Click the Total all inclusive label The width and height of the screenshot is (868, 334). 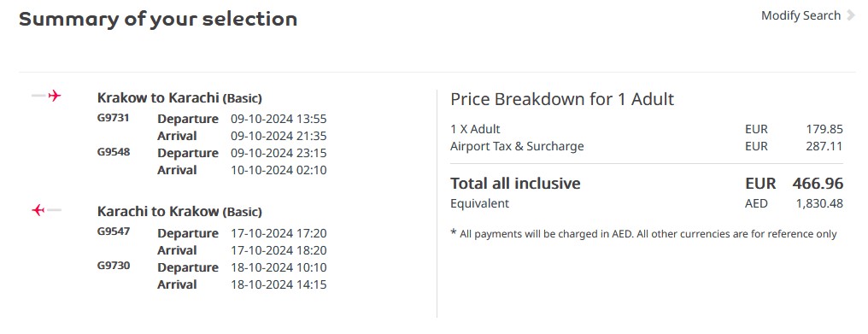(x=515, y=184)
